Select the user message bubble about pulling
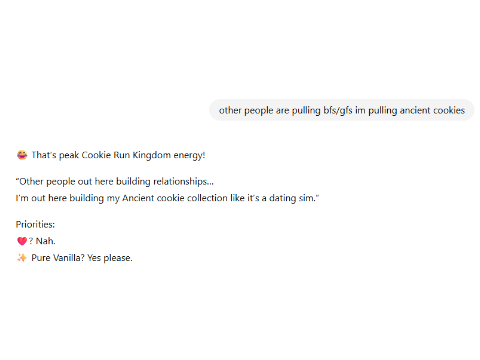This screenshot has height=360, width=480. [342, 110]
